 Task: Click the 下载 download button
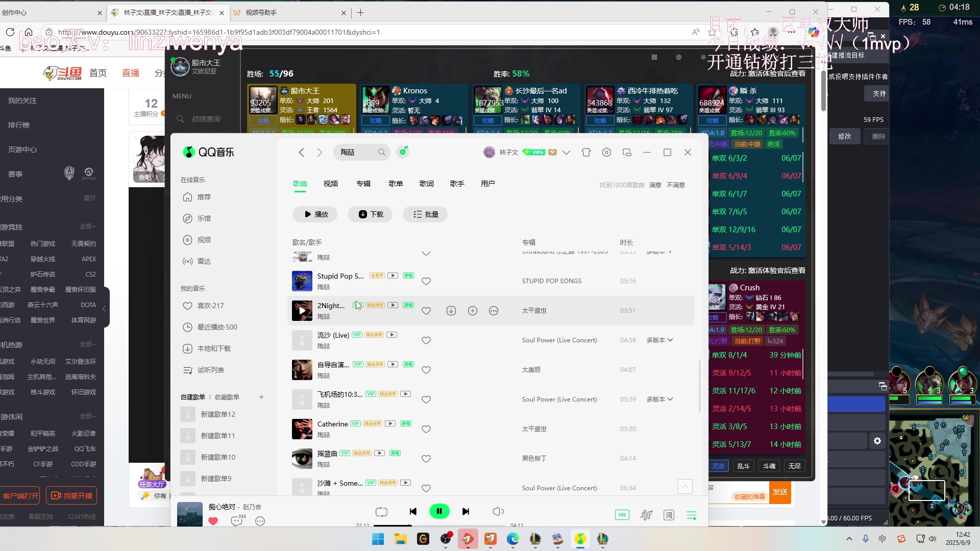tap(370, 214)
